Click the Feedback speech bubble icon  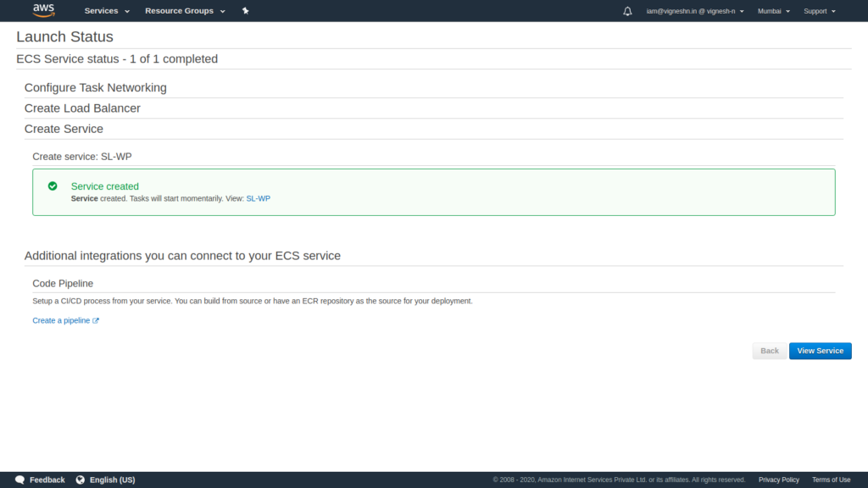point(20,480)
